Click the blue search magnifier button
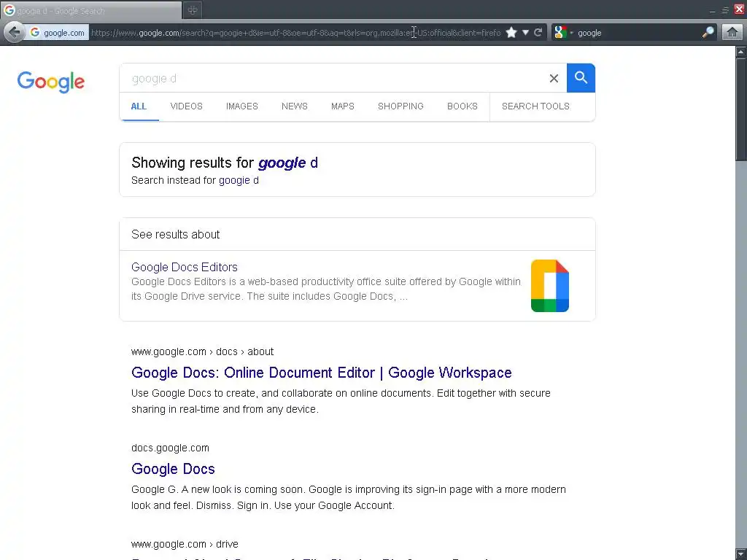747x560 pixels. pos(581,77)
